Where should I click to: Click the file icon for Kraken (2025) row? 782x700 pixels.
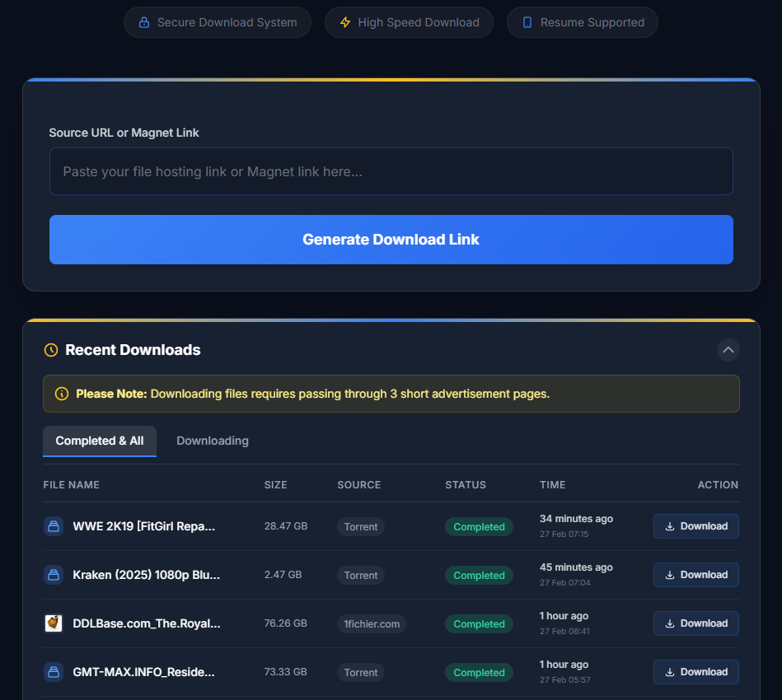point(54,575)
